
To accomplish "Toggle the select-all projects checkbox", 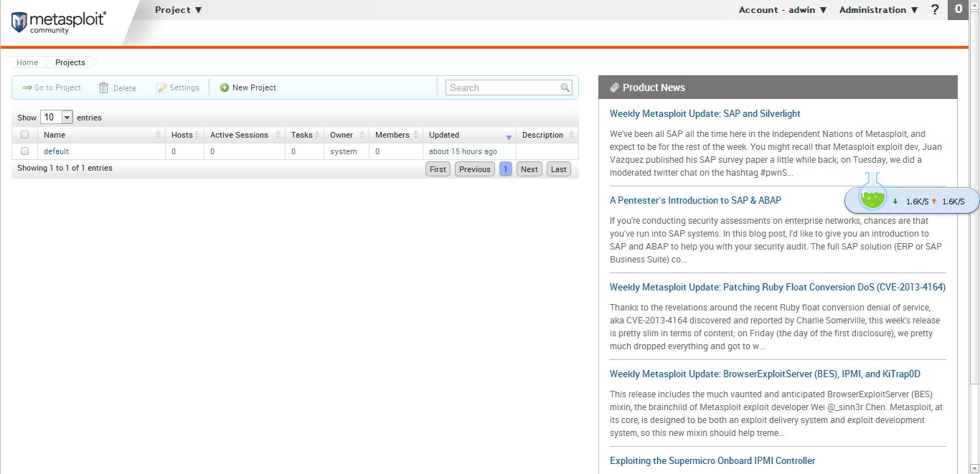I will [25, 135].
